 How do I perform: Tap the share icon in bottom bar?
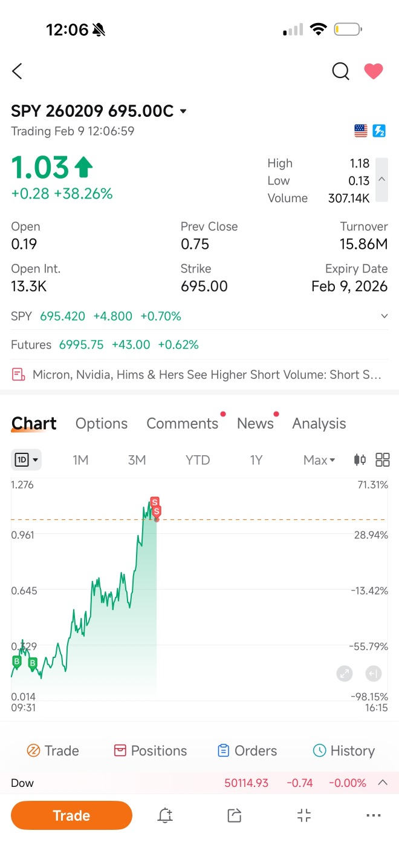[235, 815]
